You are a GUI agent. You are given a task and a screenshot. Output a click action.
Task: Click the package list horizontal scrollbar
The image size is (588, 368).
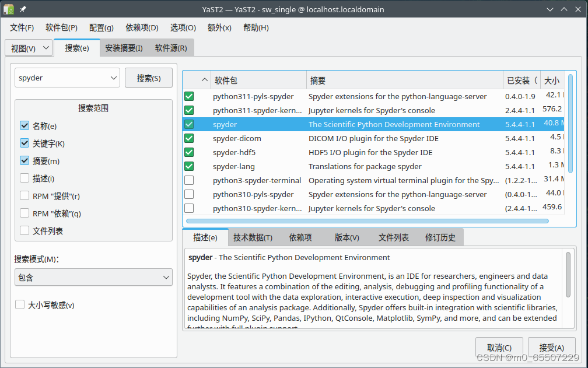coord(367,221)
